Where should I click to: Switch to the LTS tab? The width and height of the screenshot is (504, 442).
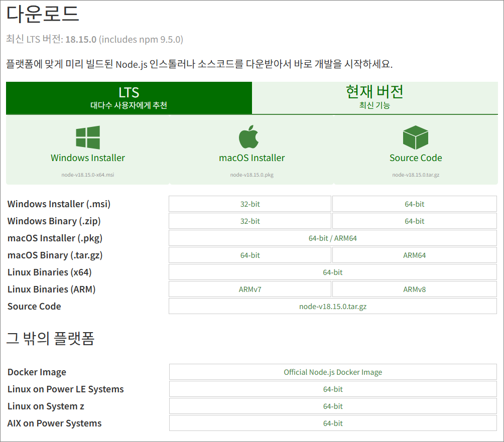tap(129, 98)
